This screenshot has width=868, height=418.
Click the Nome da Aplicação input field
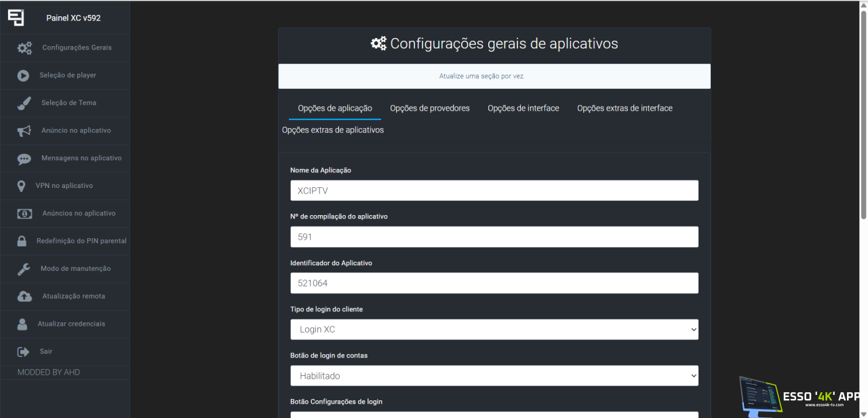[494, 191]
